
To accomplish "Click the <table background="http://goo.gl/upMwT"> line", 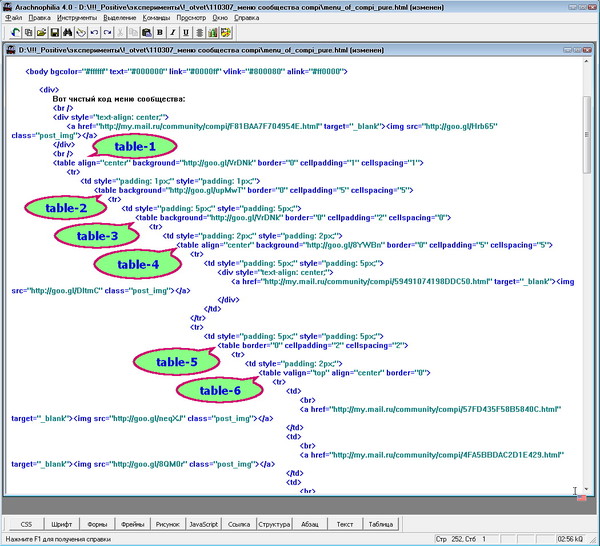I will 254,190.
